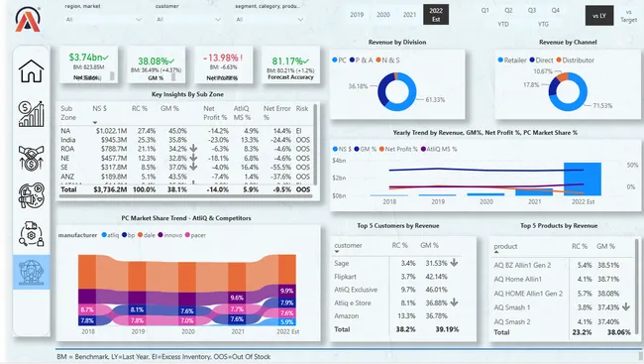The width and height of the screenshot is (644, 364).
Task: Open the Finance view dollar chart icon
Action: point(32,114)
